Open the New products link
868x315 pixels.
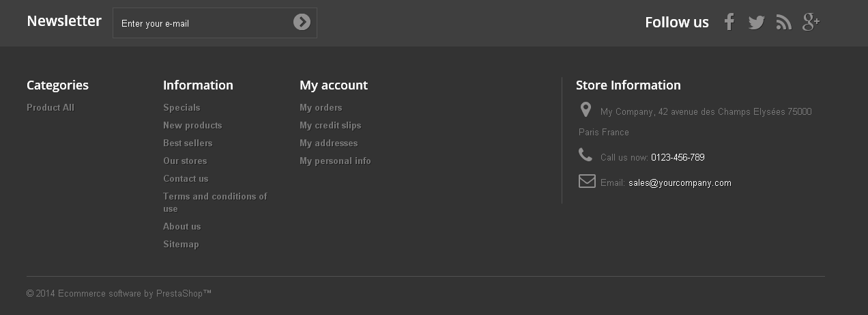pos(192,126)
